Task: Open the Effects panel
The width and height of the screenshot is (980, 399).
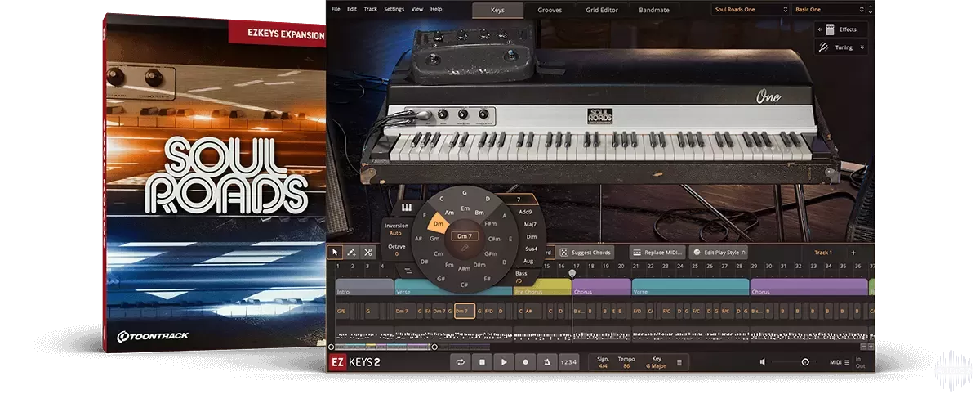Action: click(x=840, y=29)
